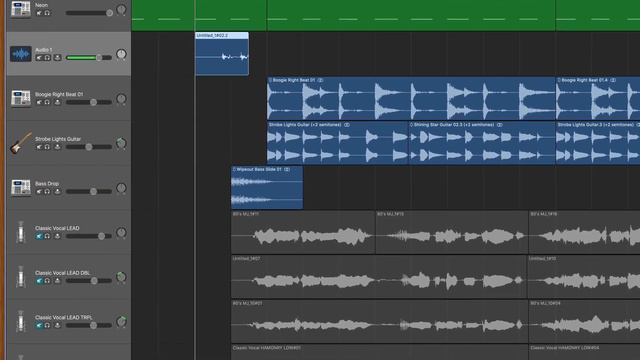Unmute the Classic Vocal LEAD DBL track
Screen dimensions: 640x360
[x=39, y=280]
